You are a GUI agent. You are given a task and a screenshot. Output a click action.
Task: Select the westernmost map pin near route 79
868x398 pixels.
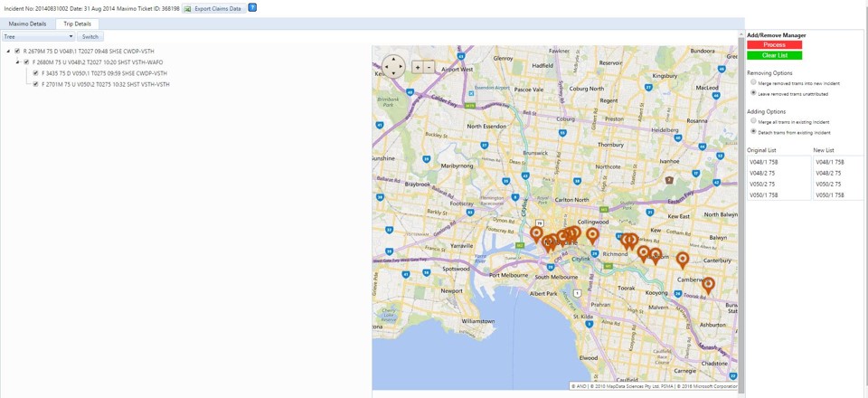(x=536, y=233)
